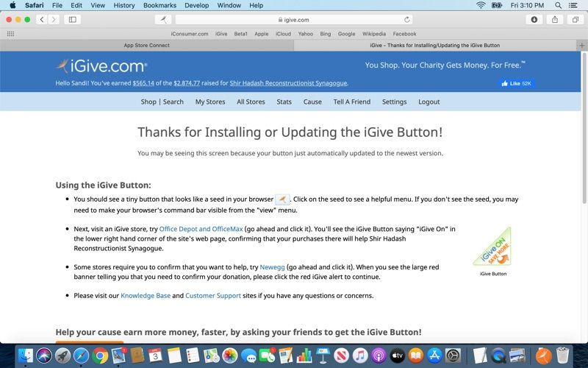This screenshot has width=588, height=368.
Task: Open Keynote from the Dock
Action: (323, 355)
